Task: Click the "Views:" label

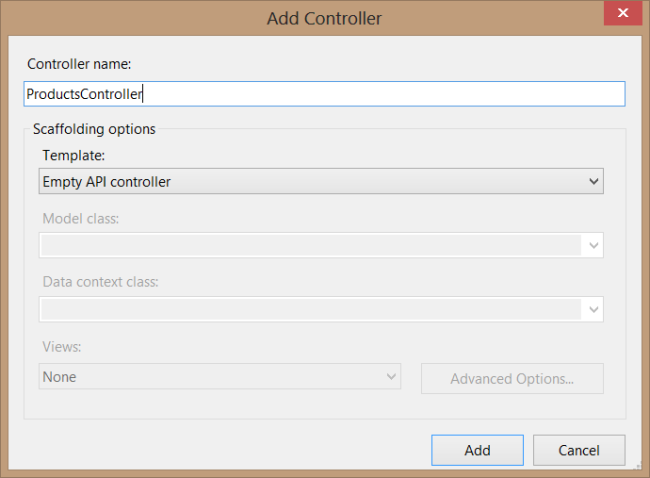Action: 61,346
